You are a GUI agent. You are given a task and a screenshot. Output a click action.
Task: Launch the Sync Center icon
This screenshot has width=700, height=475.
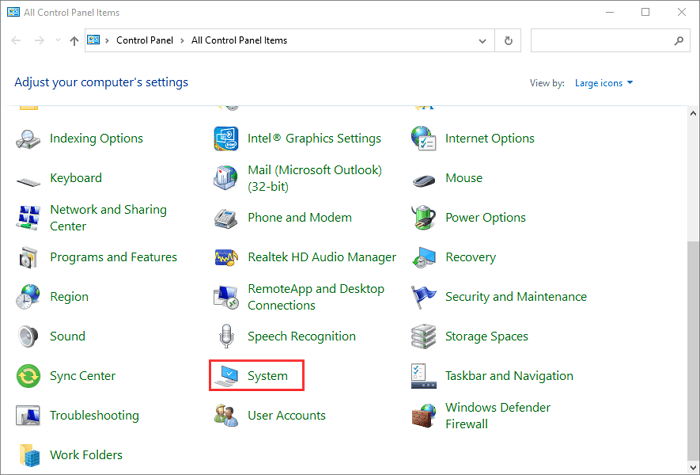coord(28,376)
